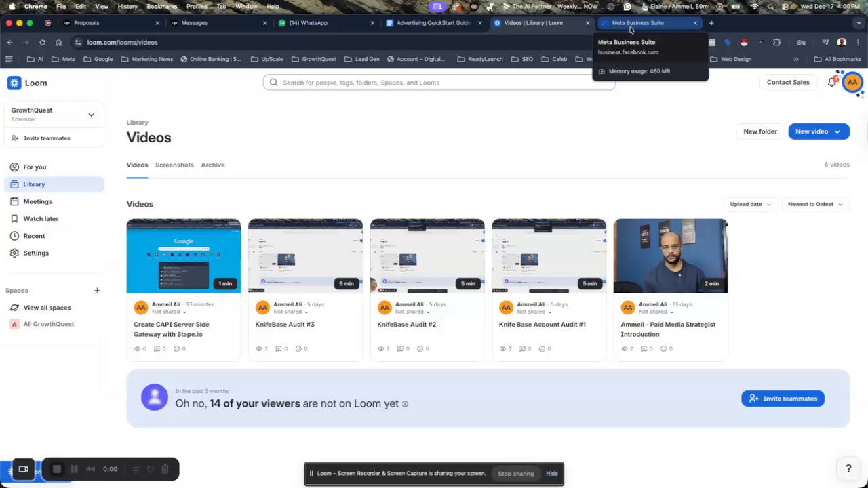Open the All GrowthQuest space
This screenshot has width=868, height=488.
click(54, 324)
